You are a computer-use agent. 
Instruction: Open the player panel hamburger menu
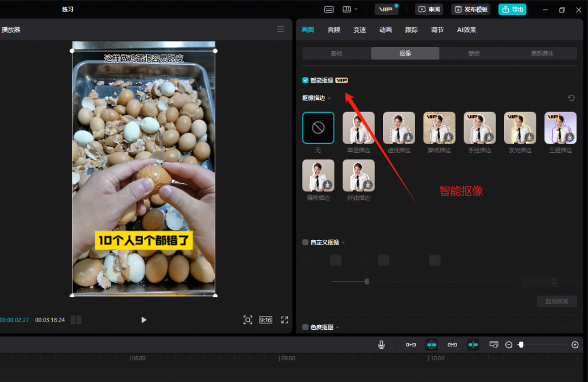click(x=280, y=29)
